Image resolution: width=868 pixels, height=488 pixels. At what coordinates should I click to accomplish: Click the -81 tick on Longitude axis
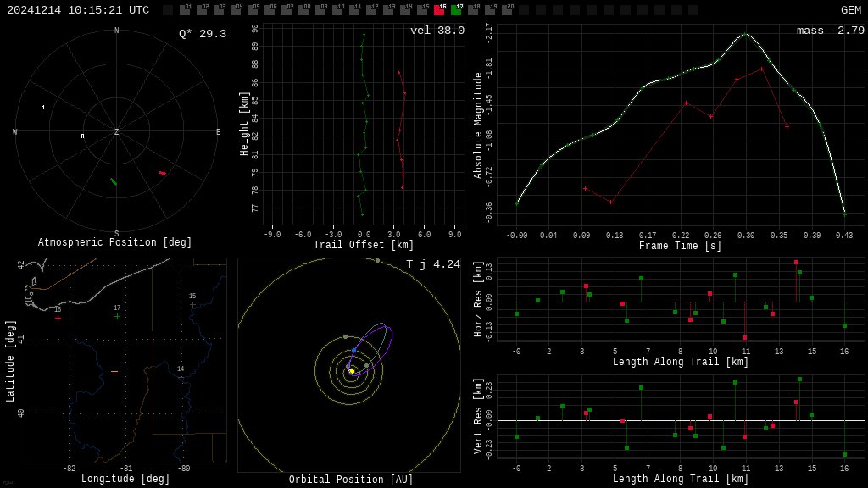[126, 468]
